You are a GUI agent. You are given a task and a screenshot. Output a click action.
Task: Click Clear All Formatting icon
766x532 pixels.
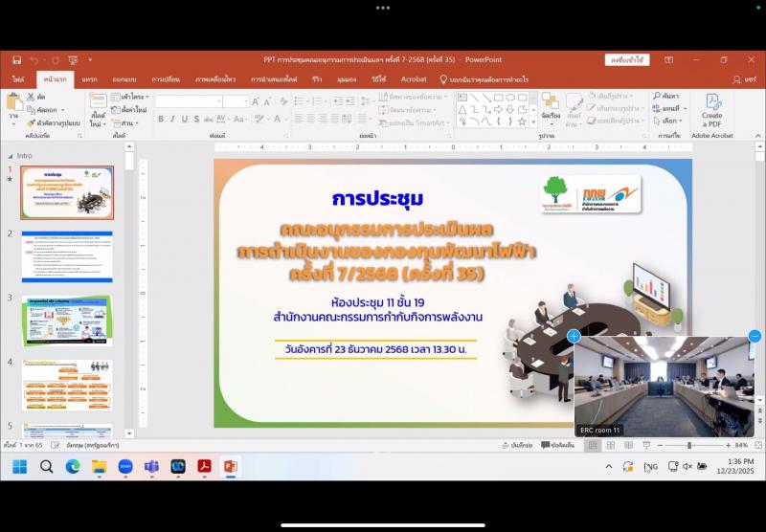(x=283, y=101)
